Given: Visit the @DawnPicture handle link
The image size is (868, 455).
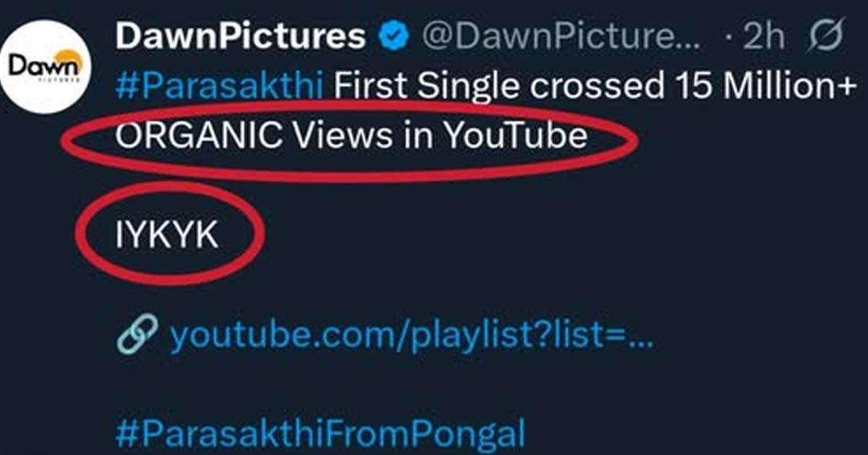Looking at the screenshot, I should tap(561, 38).
